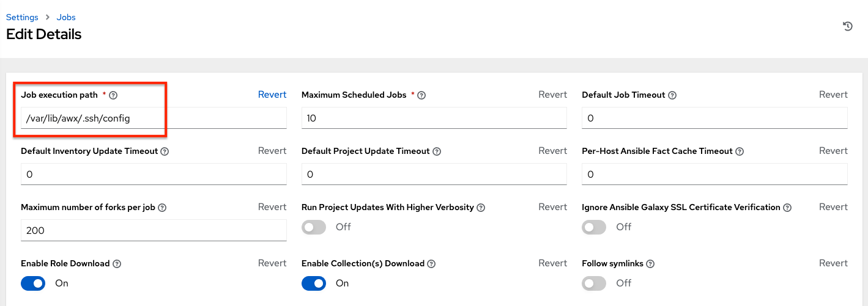This screenshot has width=868, height=306.
Task: Toggle off Enable Collection(s) Download
Action: click(x=314, y=283)
